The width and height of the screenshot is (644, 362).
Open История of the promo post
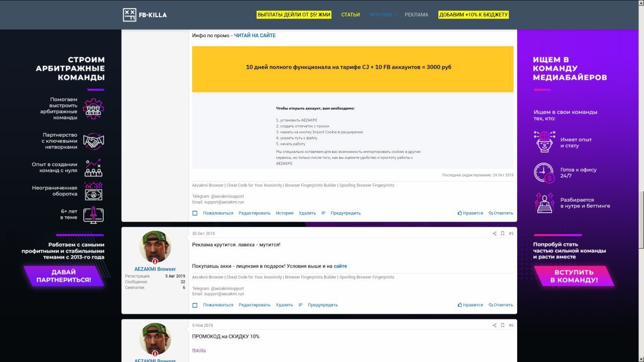[x=284, y=213]
